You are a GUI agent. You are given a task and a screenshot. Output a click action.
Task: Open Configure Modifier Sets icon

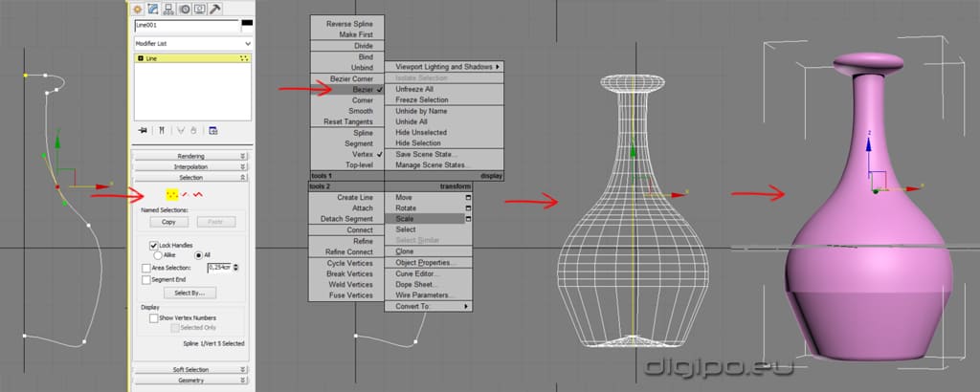tap(213, 130)
